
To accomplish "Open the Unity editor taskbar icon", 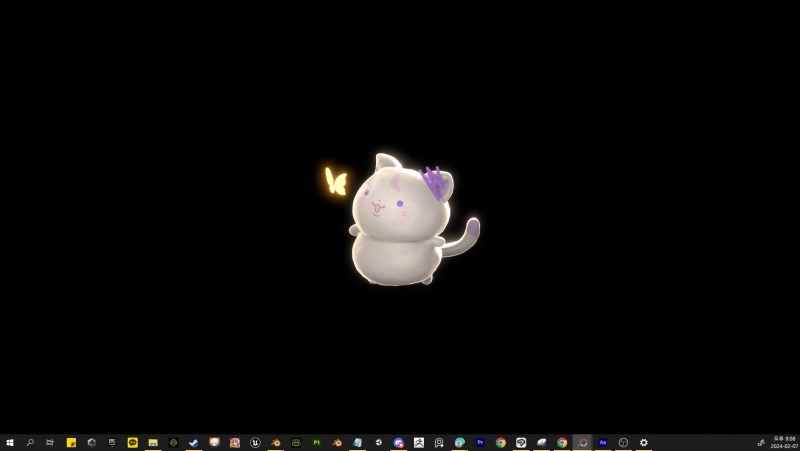I will pos(378,442).
